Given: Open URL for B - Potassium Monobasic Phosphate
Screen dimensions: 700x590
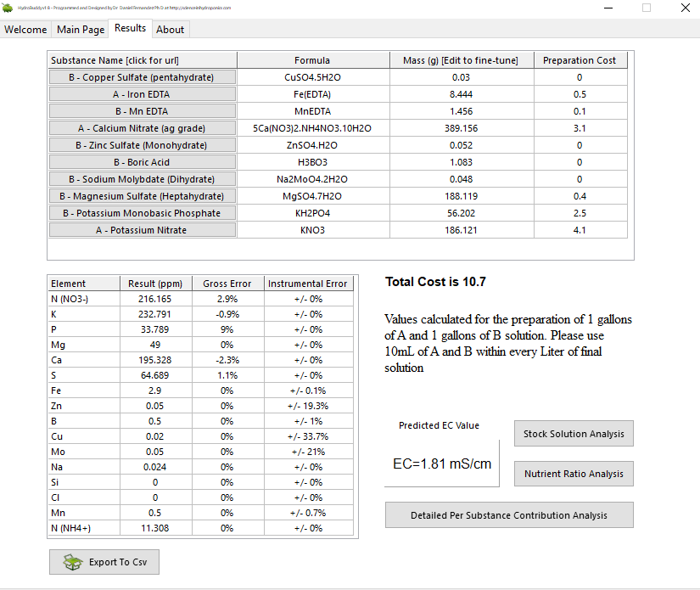Looking at the screenshot, I should [x=143, y=213].
